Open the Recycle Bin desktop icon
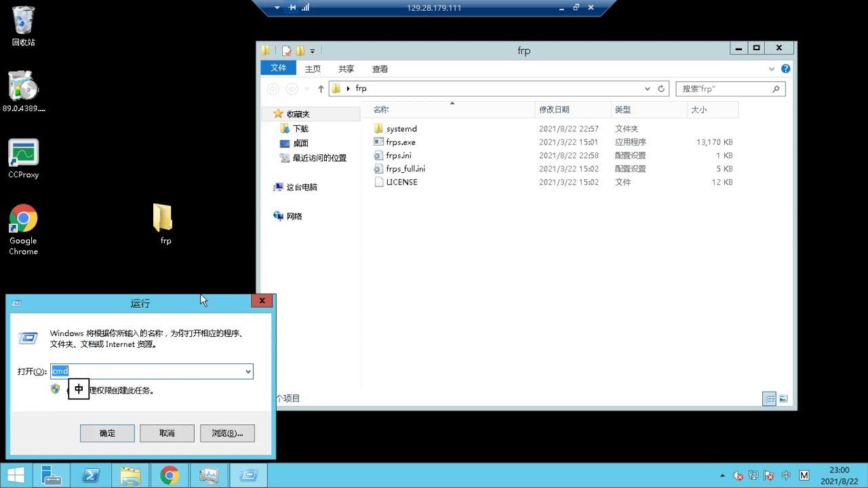 [23, 26]
